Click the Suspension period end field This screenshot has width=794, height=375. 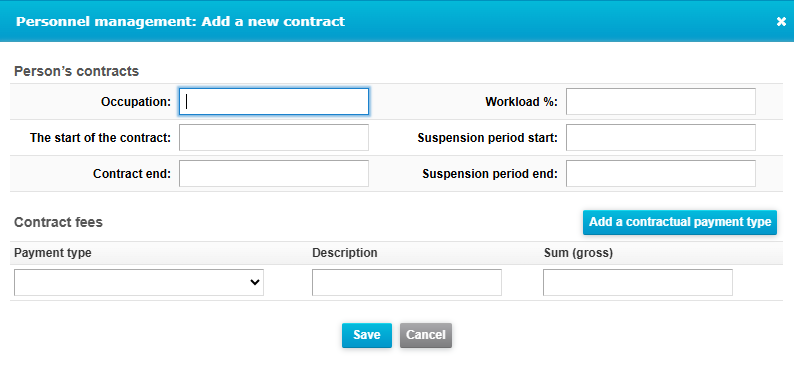coord(661,174)
